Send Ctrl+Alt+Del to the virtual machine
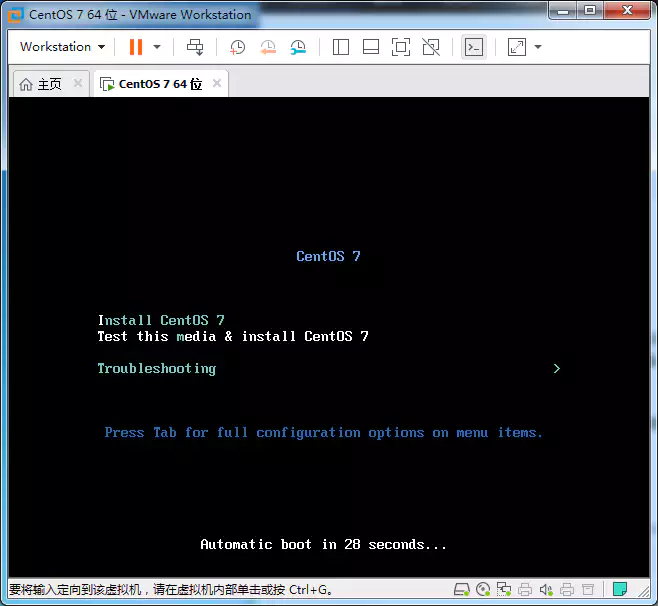658x606 pixels. 195,47
